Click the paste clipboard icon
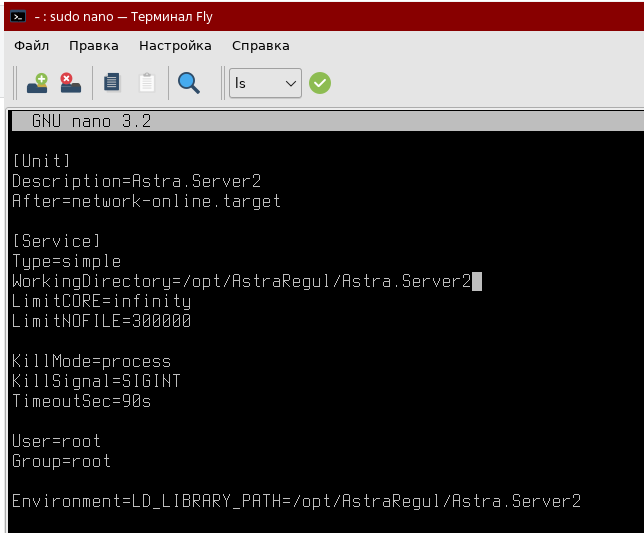Viewport: 644px width, 533px height. pos(147,83)
